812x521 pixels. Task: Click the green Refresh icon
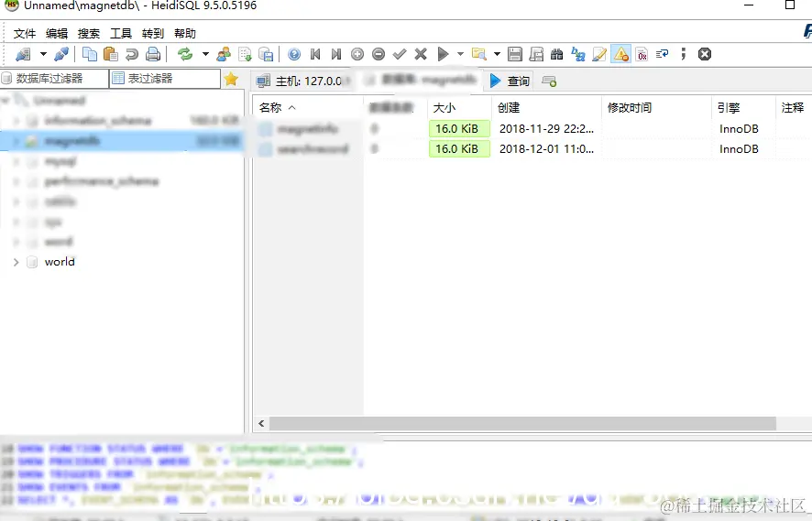coord(185,54)
